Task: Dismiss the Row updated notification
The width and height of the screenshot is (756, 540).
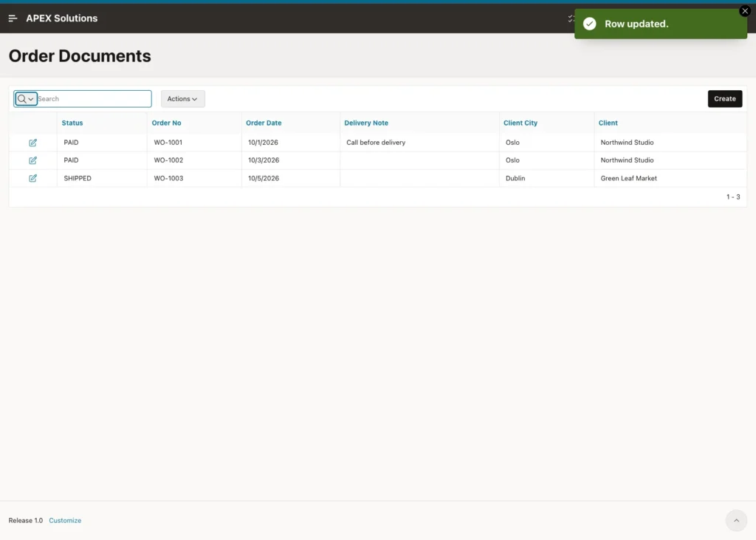Action: (x=745, y=11)
